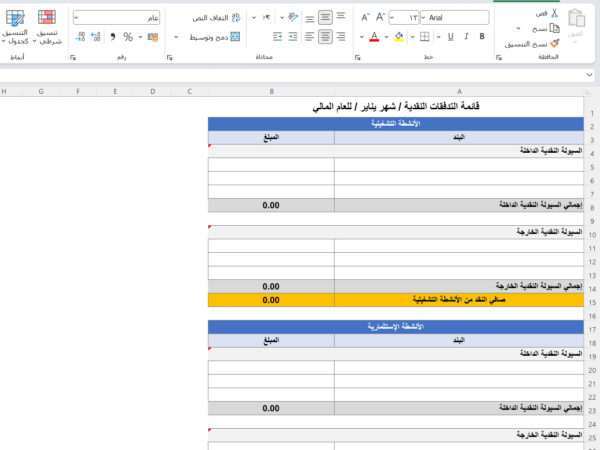
Task: Select row 15 header
Action: [x=592, y=302]
